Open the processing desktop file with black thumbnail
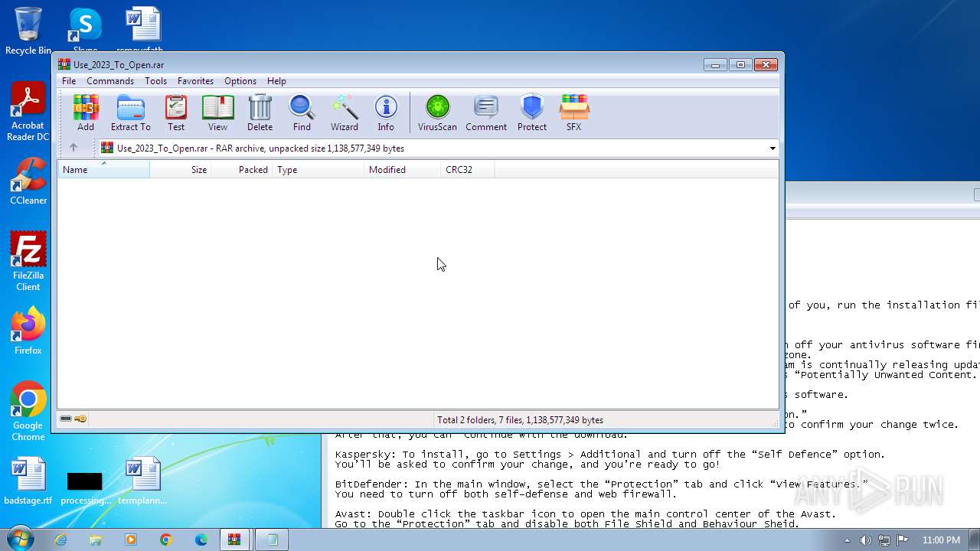This screenshot has width=980, height=551. (85, 487)
